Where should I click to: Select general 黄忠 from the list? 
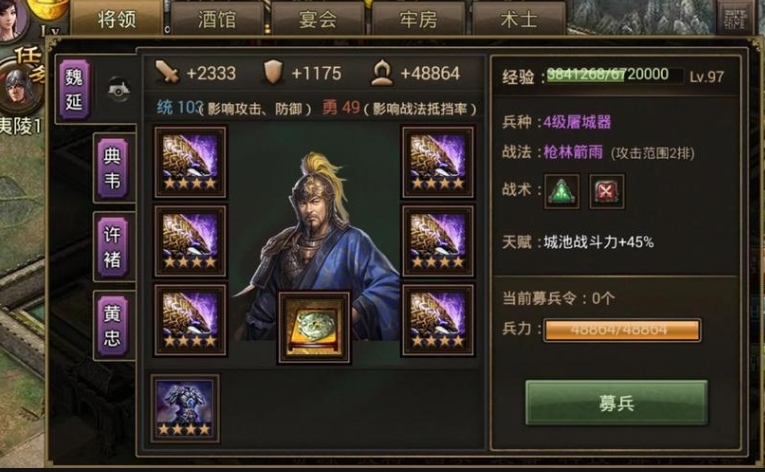[113, 326]
